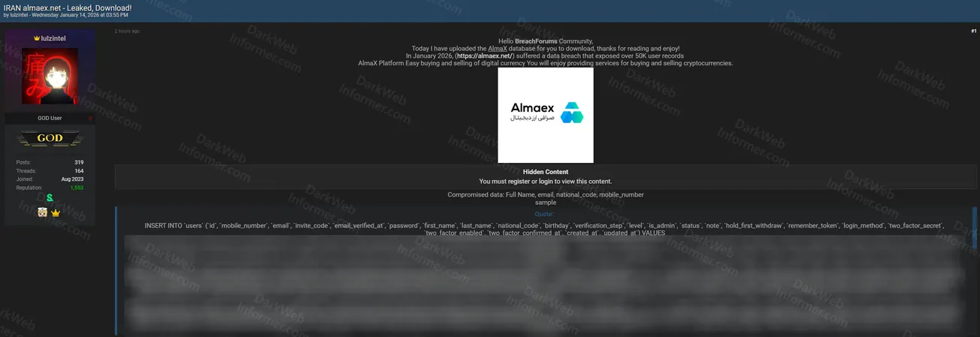Open the https://almaex.net/ link
Screen dimensions: 980x337
coord(484,56)
